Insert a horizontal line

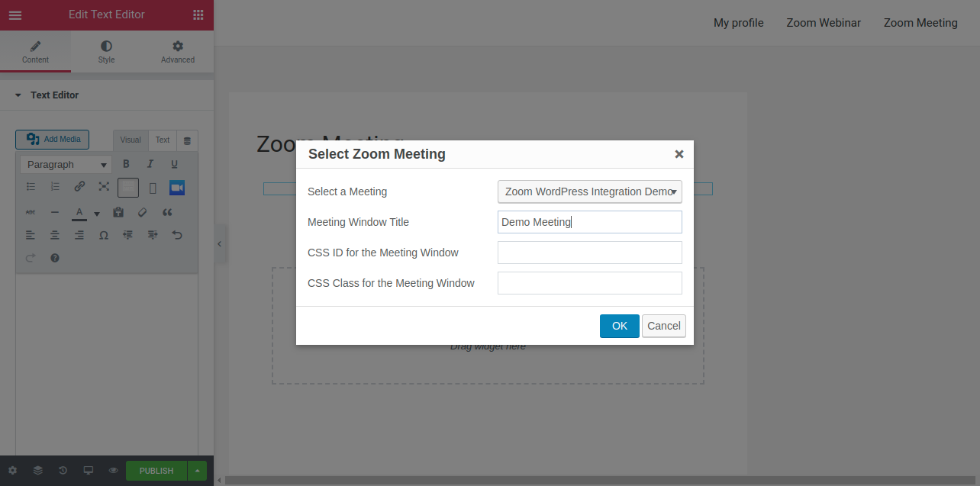click(55, 212)
